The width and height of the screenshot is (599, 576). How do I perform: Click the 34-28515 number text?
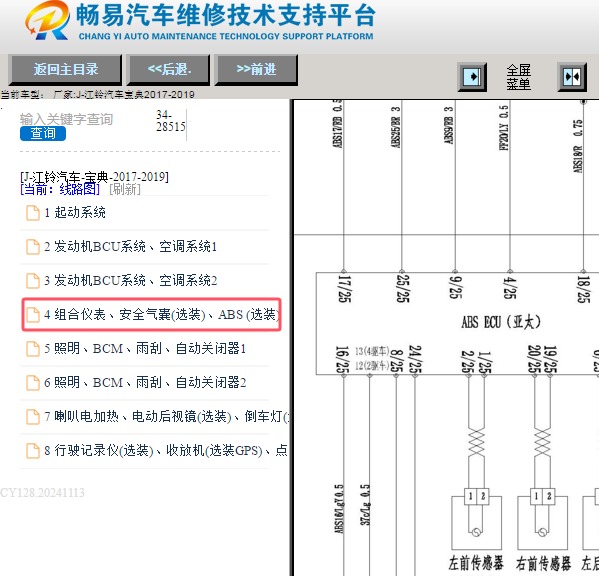coord(170,121)
